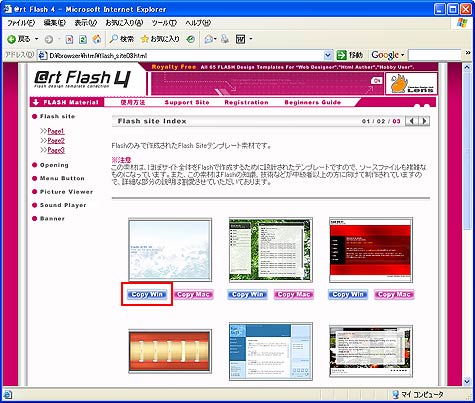Click Copy Win under the red template
The image size is (475, 403).
[x=348, y=294]
